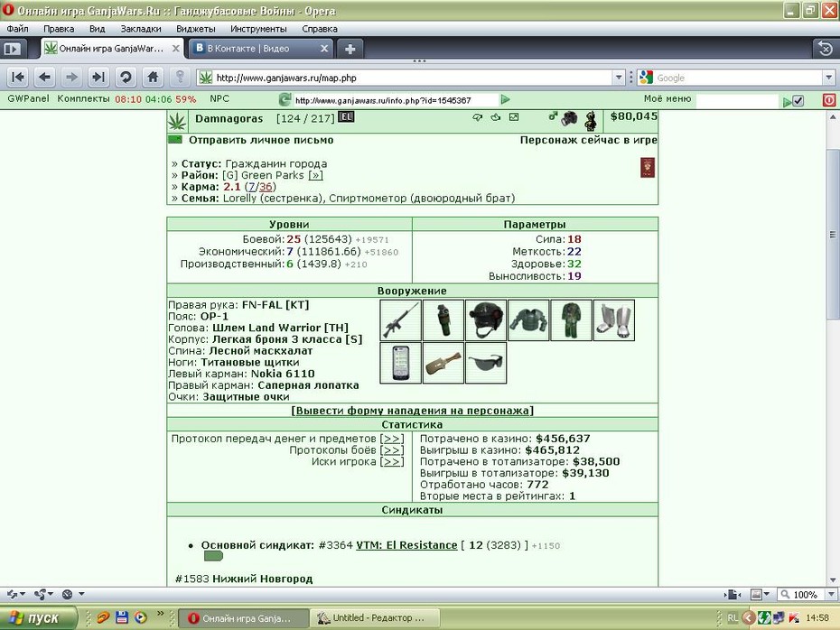The image size is (840, 630).
Task: Click the page vertical scrollbar down arrow
Action: click(833, 580)
